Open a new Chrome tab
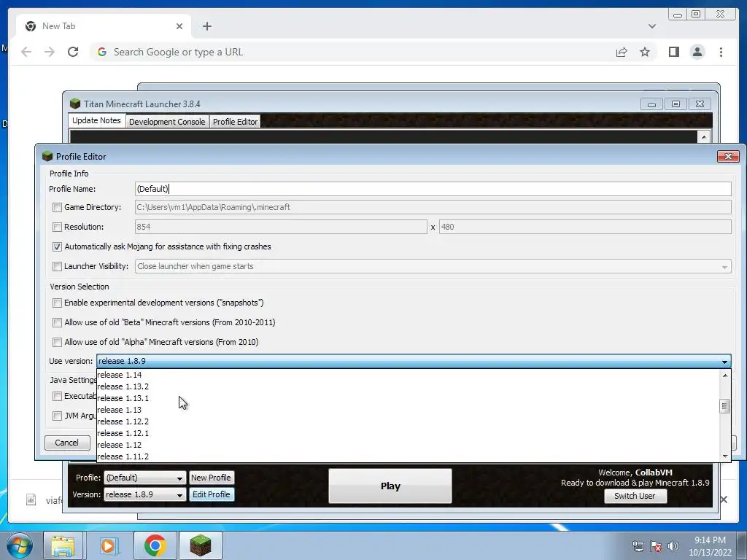747x560 pixels. (x=206, y=26)
